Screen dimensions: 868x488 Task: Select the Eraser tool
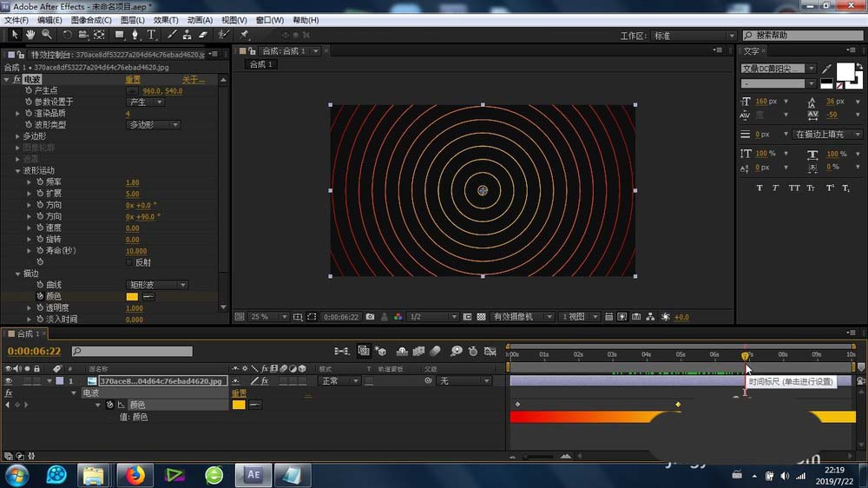point(202,35)
